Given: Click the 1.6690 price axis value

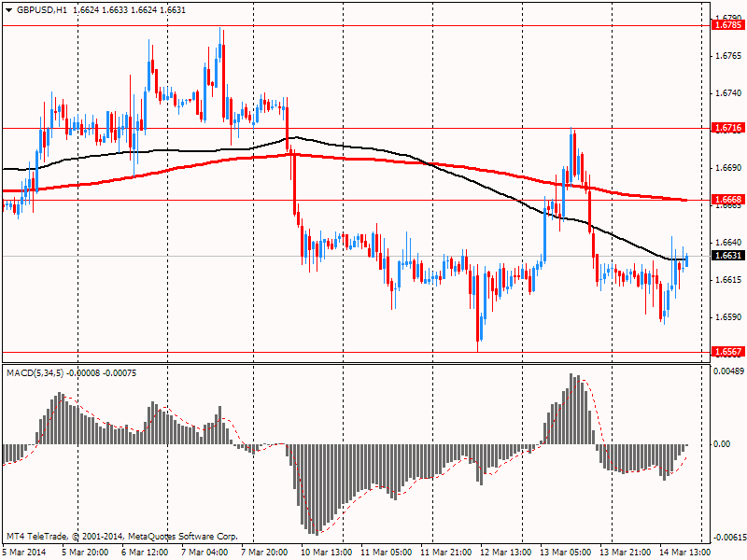Looking at the screenshot, I should coord(728,168).
